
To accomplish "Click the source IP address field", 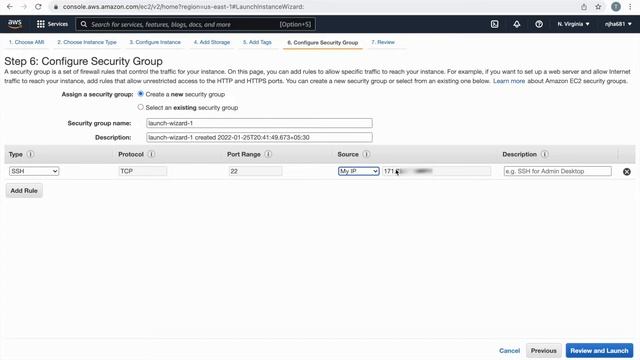I will coord(436,171).
